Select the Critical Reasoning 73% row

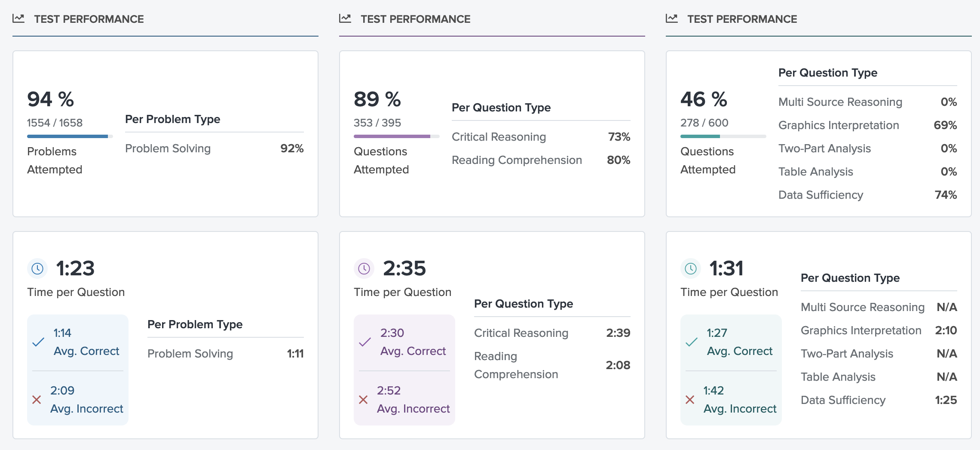541,137
